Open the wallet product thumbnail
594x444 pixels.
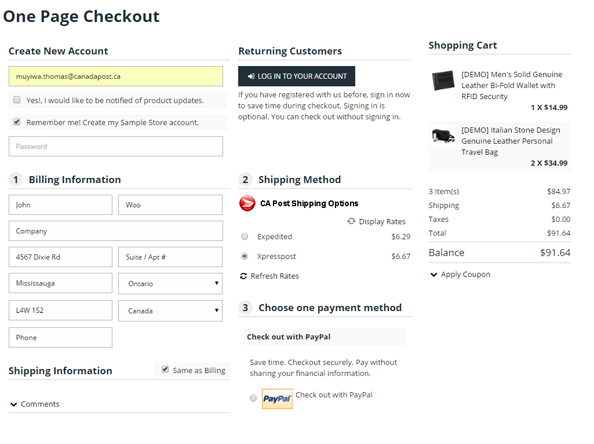(x=443, y=80)
